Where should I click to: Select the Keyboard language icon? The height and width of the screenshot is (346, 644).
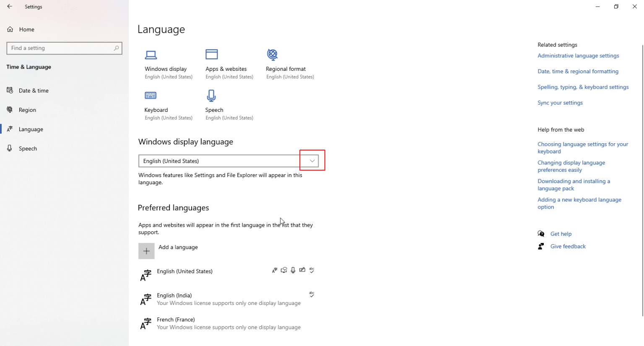coord(151,96)
